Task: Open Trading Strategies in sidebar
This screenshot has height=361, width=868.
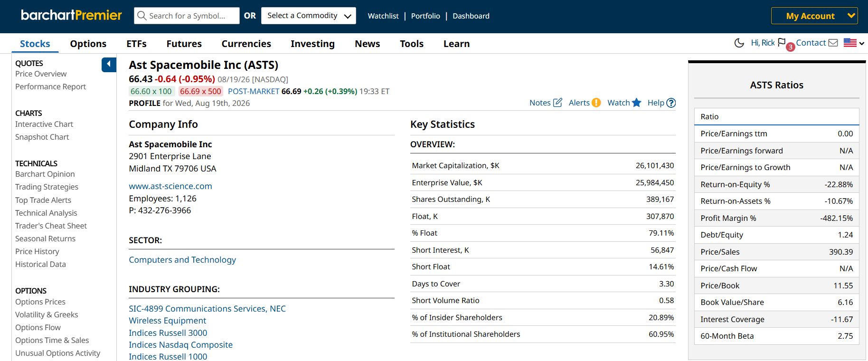Action: (x=47, y=187)
